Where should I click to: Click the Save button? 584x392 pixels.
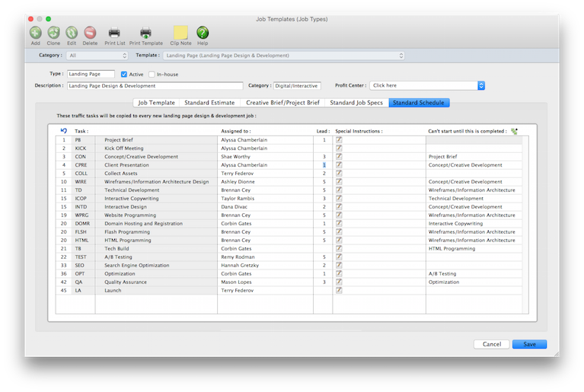[x=529, y=344]
